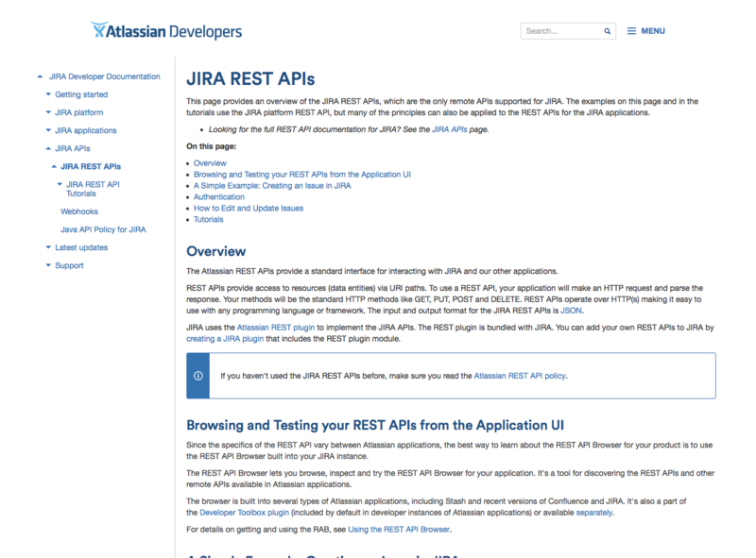
Task: Open Webhooks in the sidebar
Action: point(79,211)
